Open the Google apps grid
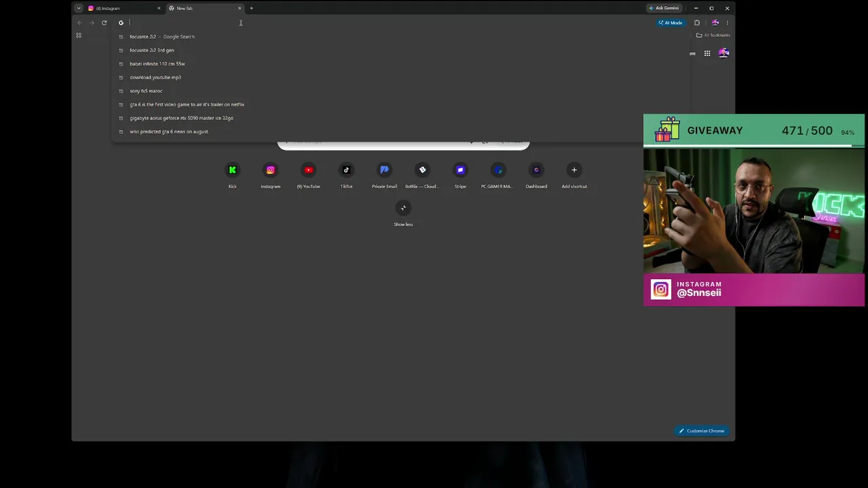Screen dimensions: 868x488 click(x=707, y=53)
